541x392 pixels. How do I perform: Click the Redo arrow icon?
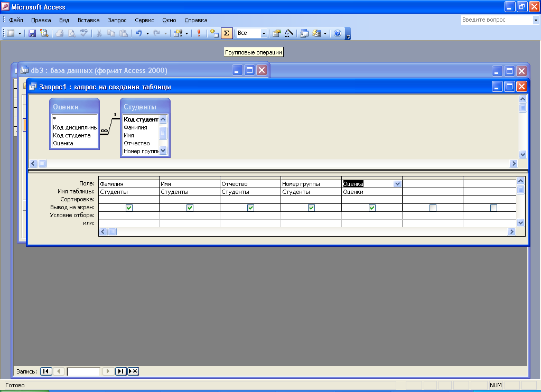coord(156,33)
